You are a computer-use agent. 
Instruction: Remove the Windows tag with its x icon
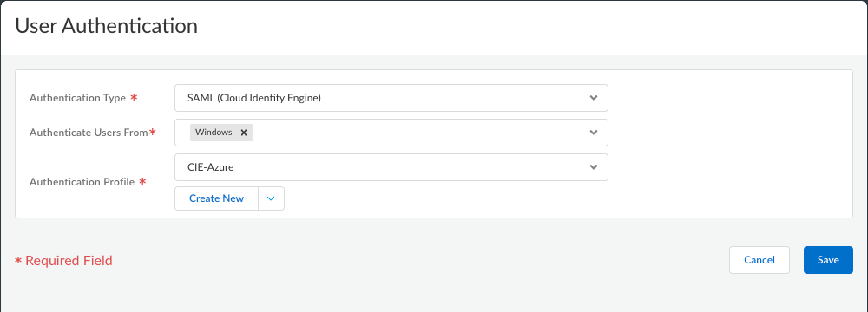[243, 133]
